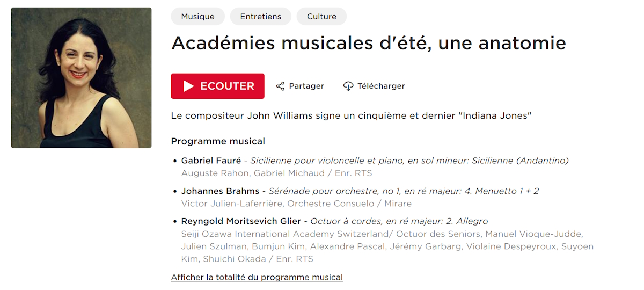Select the Gabriel Fauré composer name

pyautogui.click(x=211, y=161)
